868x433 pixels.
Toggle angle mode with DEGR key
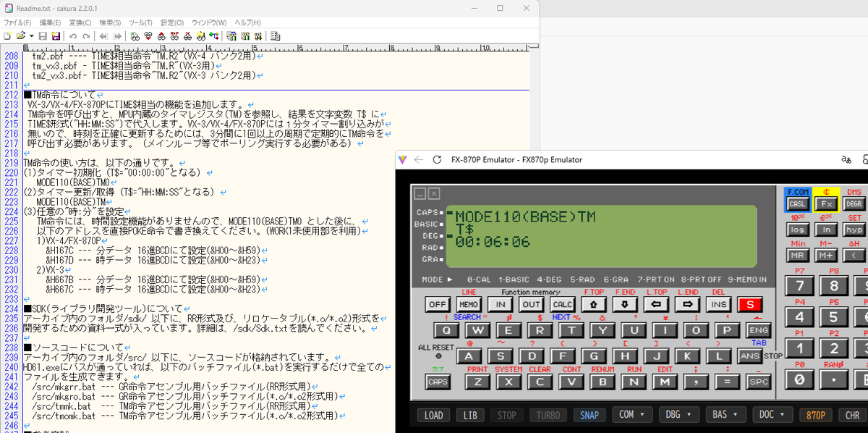pyautogui.click(x=854, y=204)
